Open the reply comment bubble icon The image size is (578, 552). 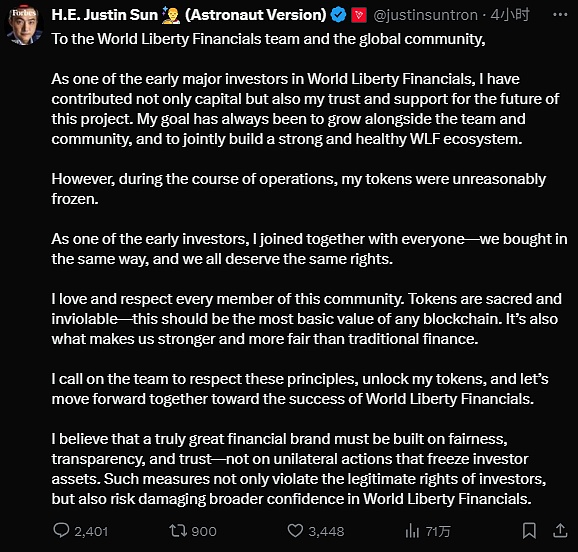pos(61,530)
